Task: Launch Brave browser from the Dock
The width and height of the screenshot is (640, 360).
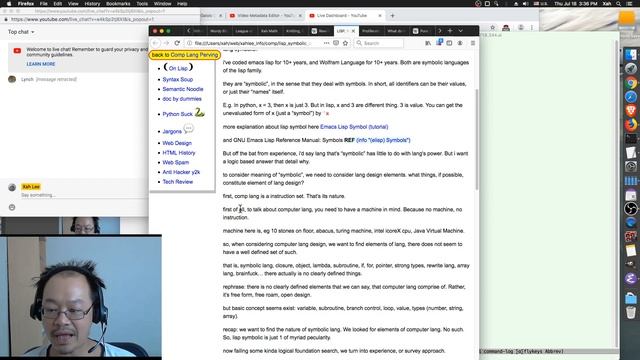Action: pyautogui.click(x=631, y=110)
